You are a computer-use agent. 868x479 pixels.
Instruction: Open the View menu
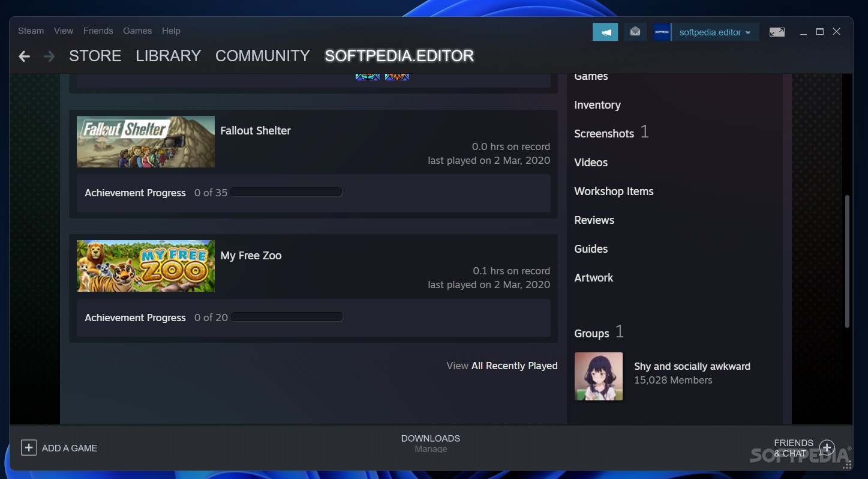coord(64,31)
